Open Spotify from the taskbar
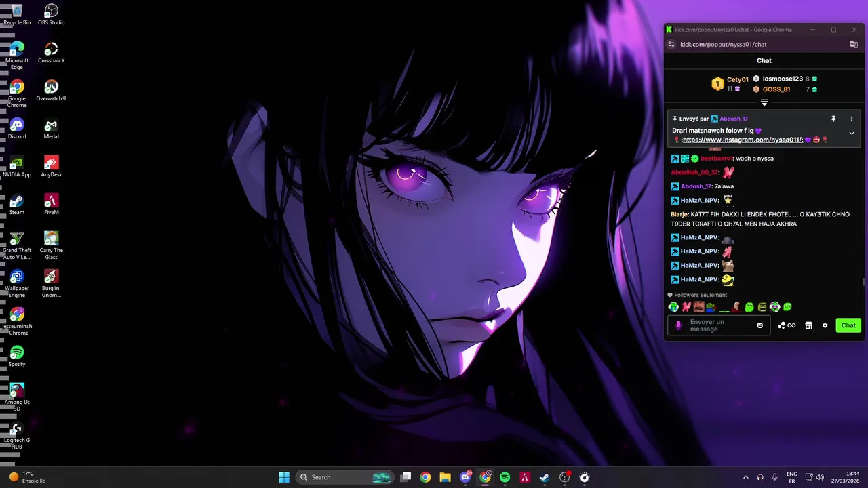 coord(505,477)
